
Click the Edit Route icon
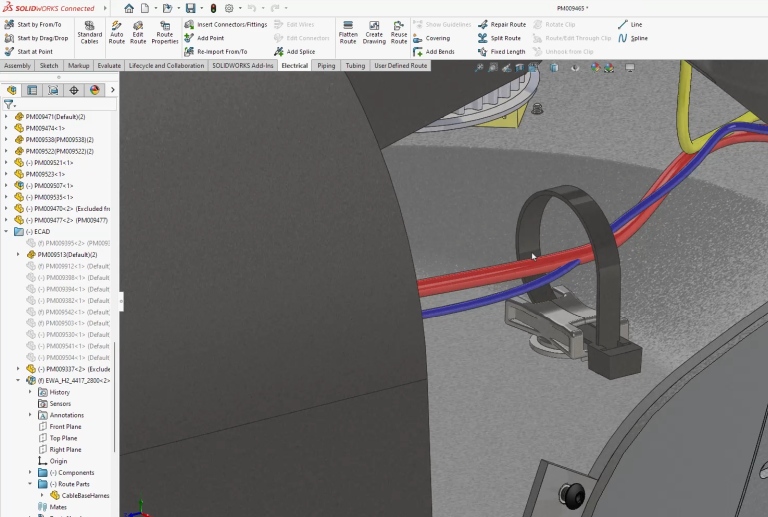pyautogui.click(x=138, y=31)
